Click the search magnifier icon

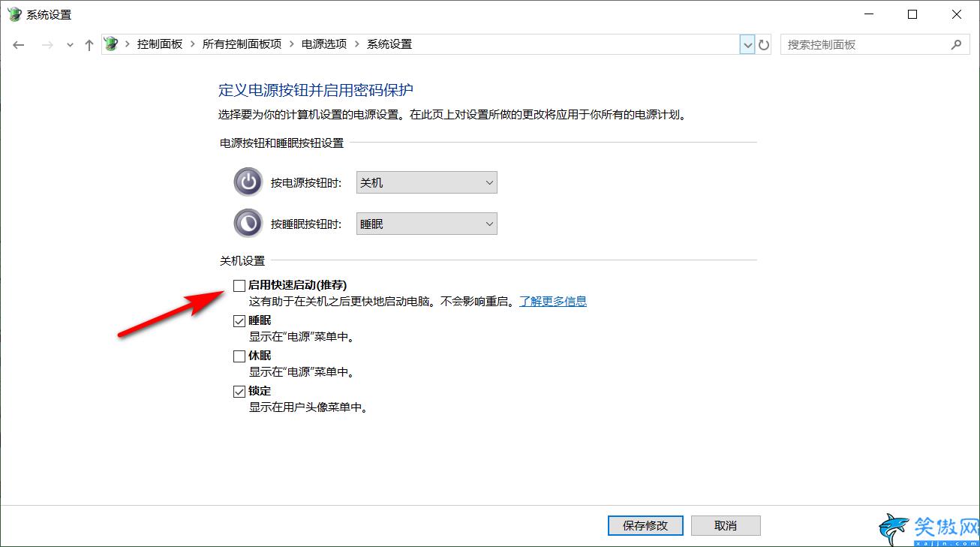pos(956,44)
